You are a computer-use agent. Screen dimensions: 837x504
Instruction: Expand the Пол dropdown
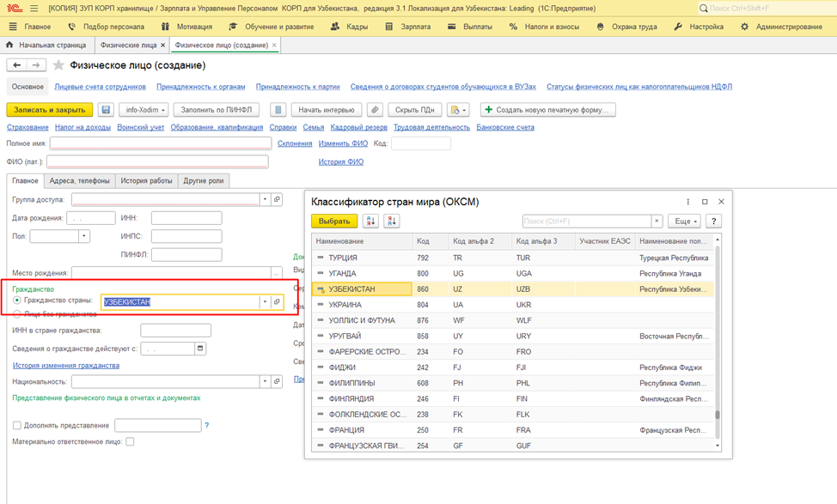(84, 236)
